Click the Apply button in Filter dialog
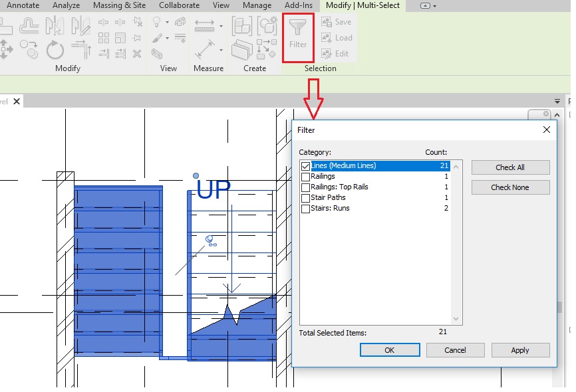Image resolution: width=576 pixels, height=392 pixels. (x=520, y=350)
